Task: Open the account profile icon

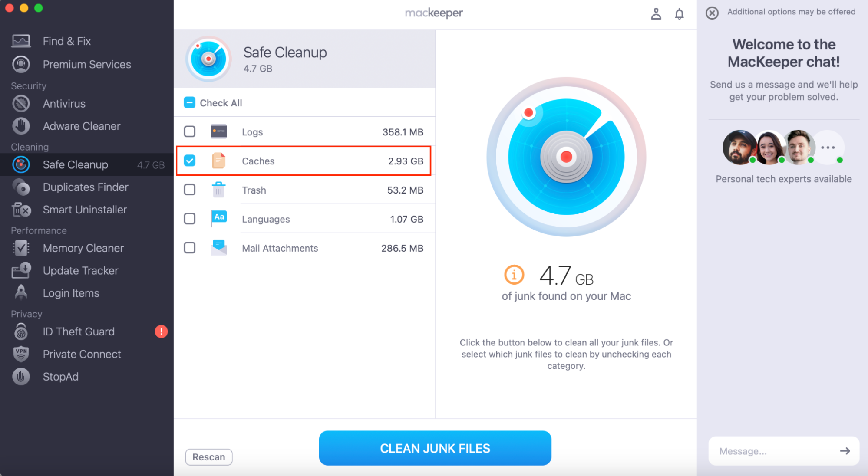Action: pos(656,13)
